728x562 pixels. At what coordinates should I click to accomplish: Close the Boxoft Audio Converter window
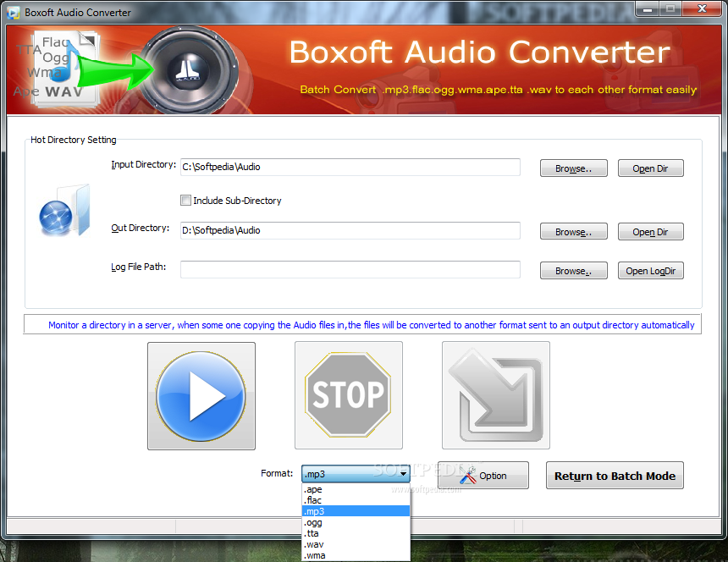[702, 8]
